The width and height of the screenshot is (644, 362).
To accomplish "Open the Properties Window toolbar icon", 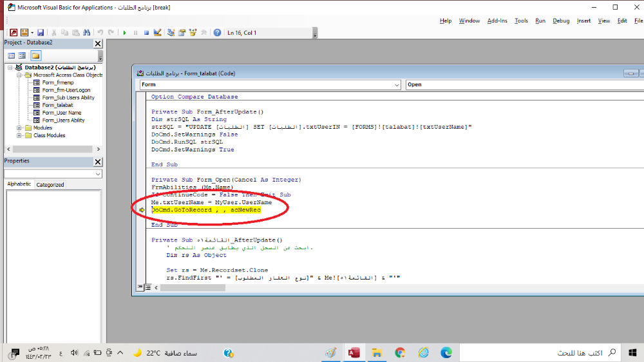I will tap(182, 32).
